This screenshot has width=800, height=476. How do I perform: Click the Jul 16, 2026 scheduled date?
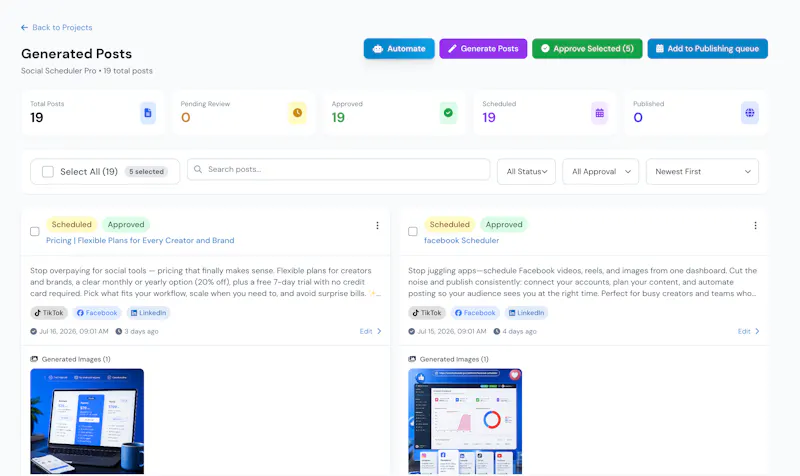click(x=69, y=331)
